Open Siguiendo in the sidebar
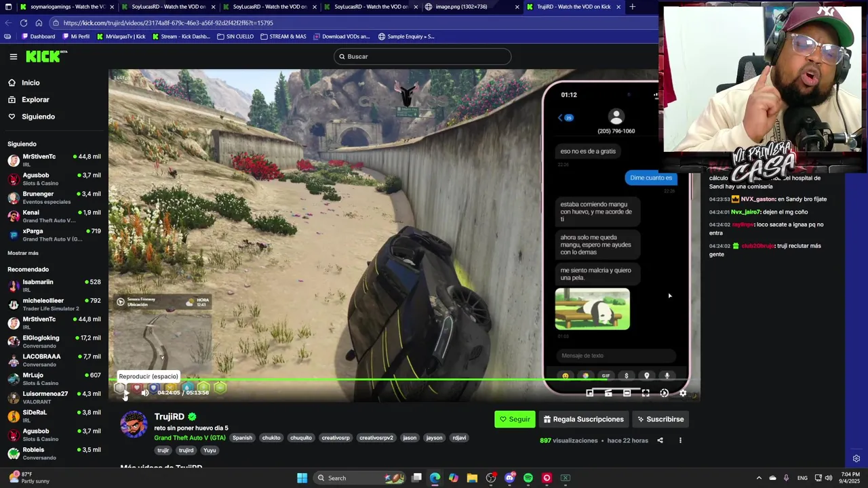Viewport: 868px width, 488px height. tap(38, 117)
